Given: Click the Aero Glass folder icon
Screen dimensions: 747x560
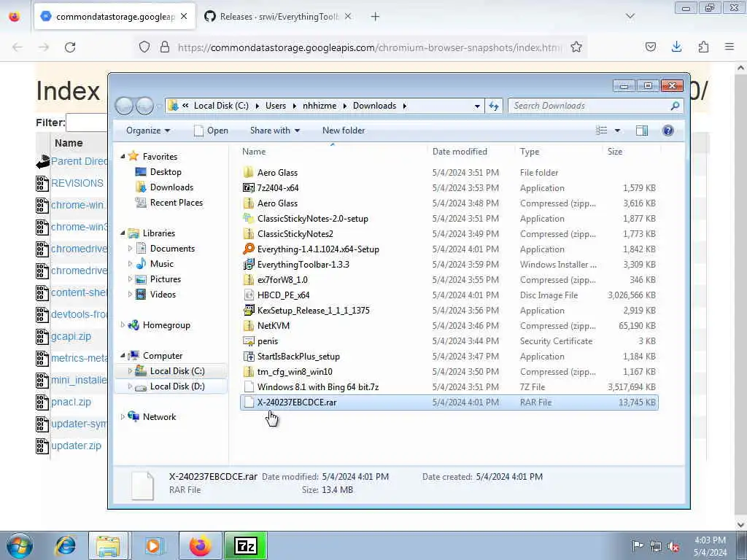Looking at the screenshot, I should click(x=248, y=173).
